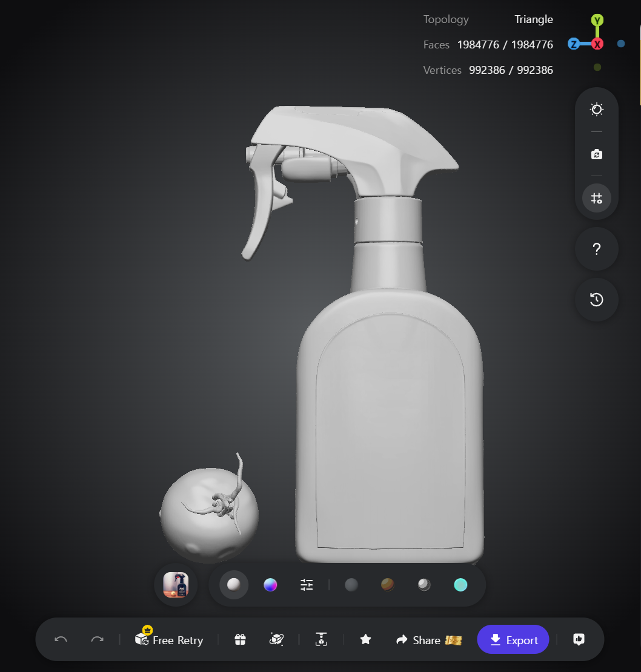Click the lighting sun icon
The height and width of the screenshot is (672, 641).
coord(596,110)
